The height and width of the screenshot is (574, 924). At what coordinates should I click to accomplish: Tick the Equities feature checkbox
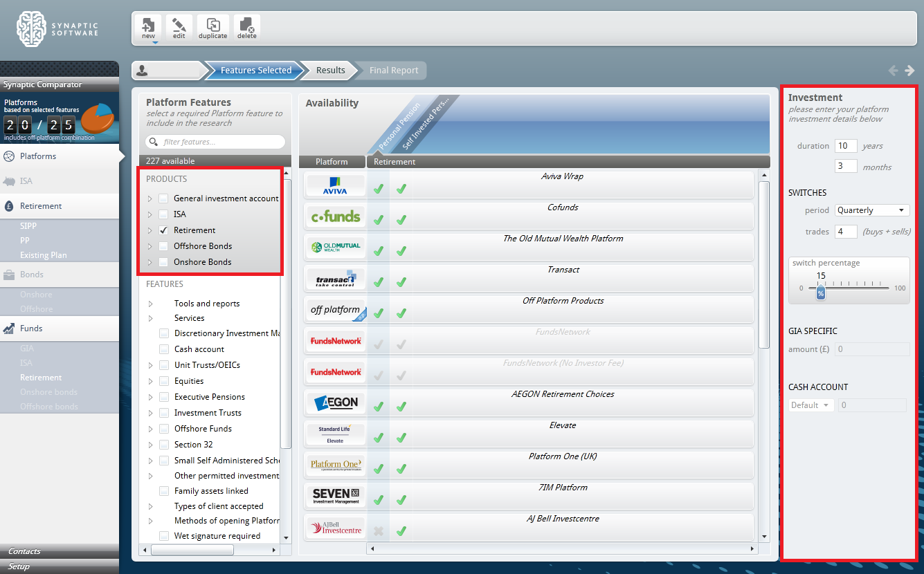point(164,381)
